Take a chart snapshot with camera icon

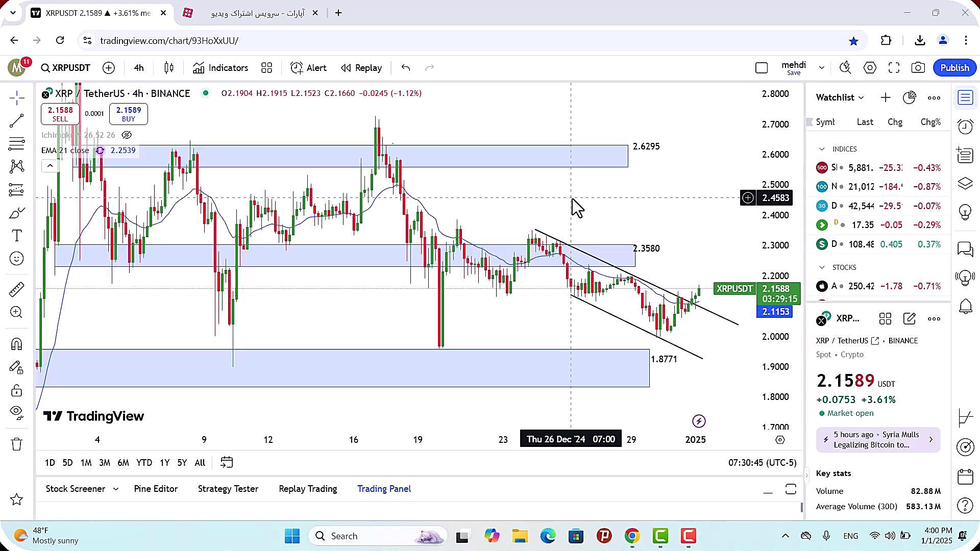click(918, 68)
